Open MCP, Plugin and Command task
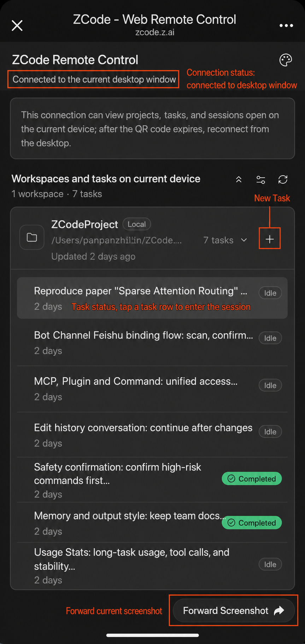Viewport: 305px width, 644px height. click(152, 389)
